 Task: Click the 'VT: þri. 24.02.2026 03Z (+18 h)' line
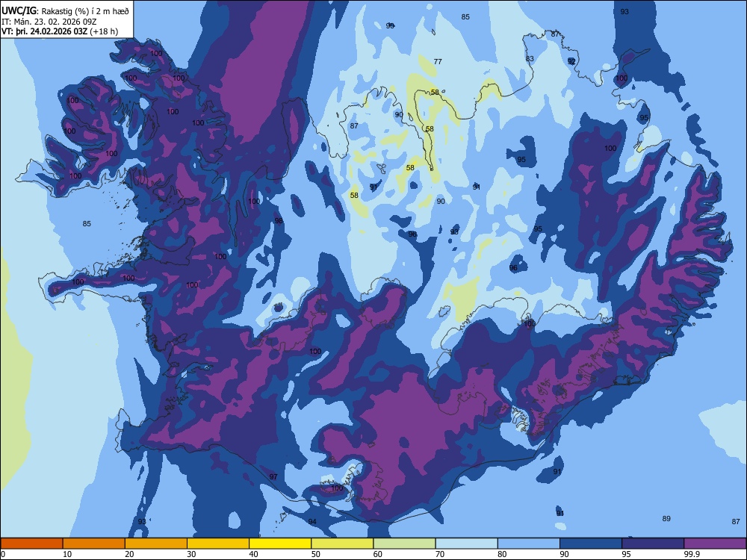pos(60,31)
